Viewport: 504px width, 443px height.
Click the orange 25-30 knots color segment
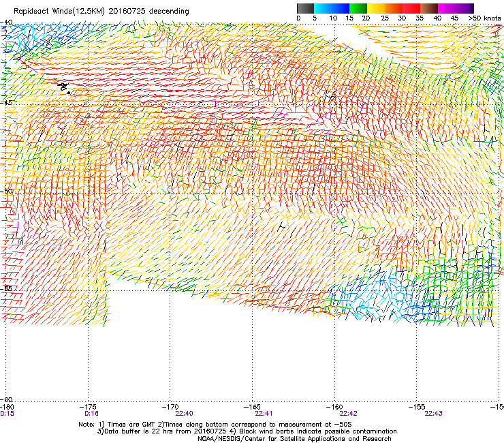point(394,8)
